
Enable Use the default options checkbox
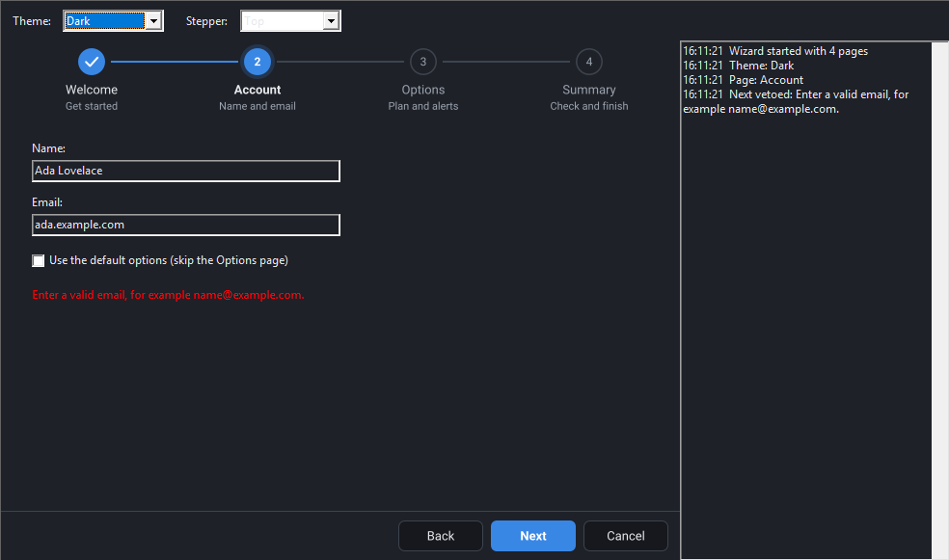(x=39, y=260)
